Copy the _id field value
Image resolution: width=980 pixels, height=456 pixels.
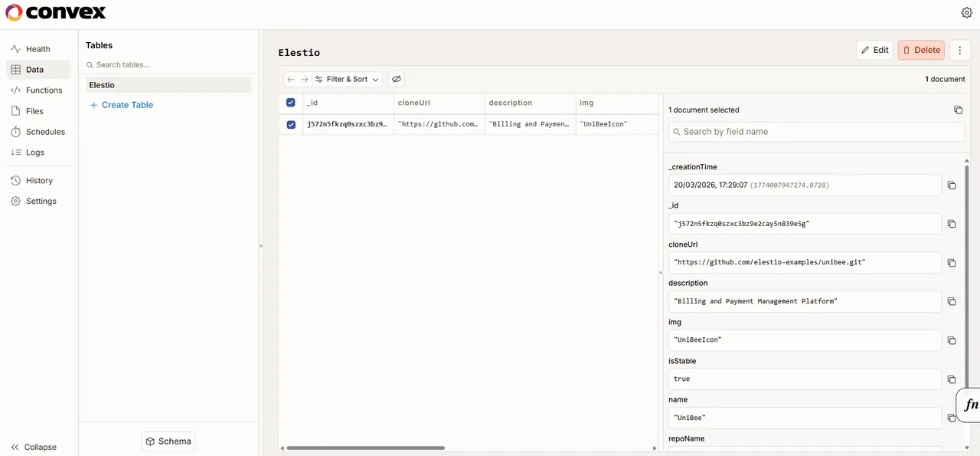click(952, 224)
